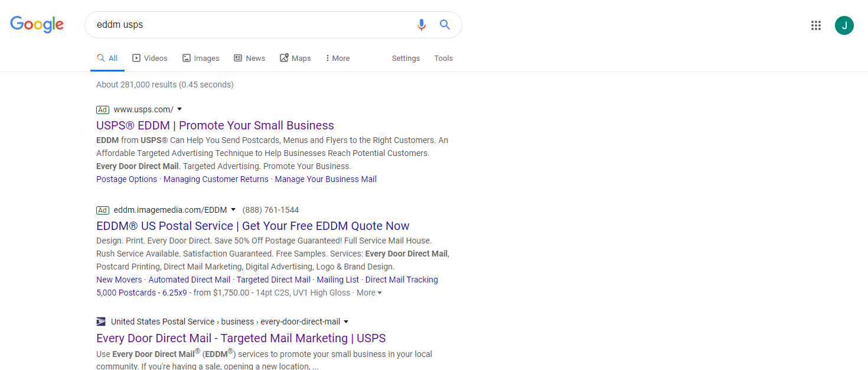Image resolution: width=868 pixels, height=370 pixels.
Task: Click the About 281,000 results text
Action: click(165, 85)
